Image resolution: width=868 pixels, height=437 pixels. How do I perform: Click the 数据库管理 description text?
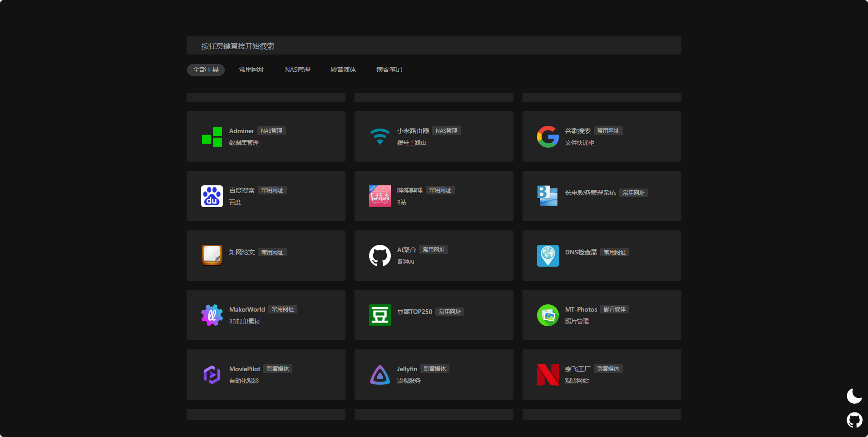pyautogui.click(x=244, y=143)
